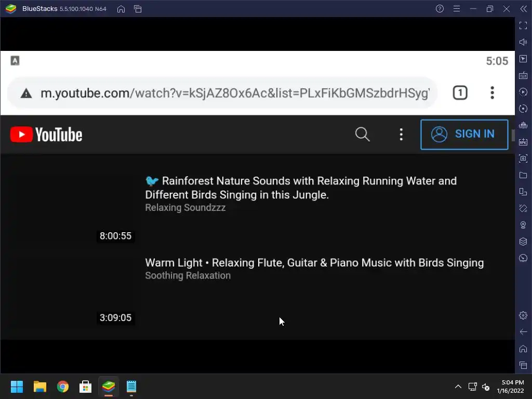Click the Android back arrow in sidebar
This screenshot has width=532, height=399.
click(523, 332)
